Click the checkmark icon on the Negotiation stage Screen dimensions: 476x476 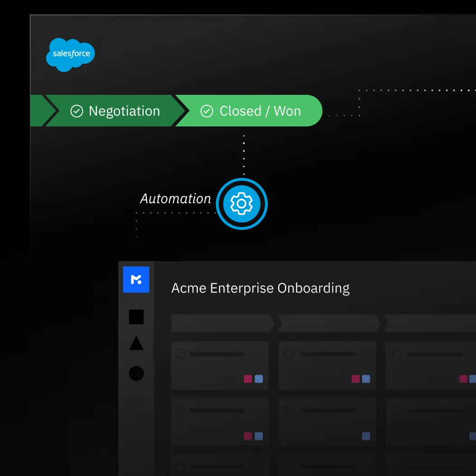(x=77, y=111)
